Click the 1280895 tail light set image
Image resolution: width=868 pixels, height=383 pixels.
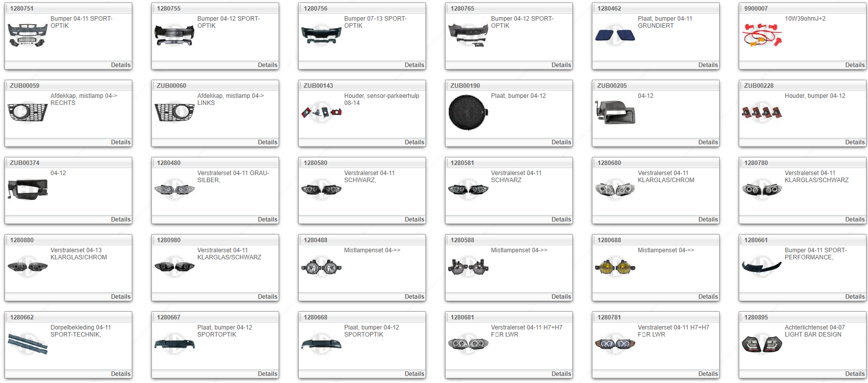762,344
